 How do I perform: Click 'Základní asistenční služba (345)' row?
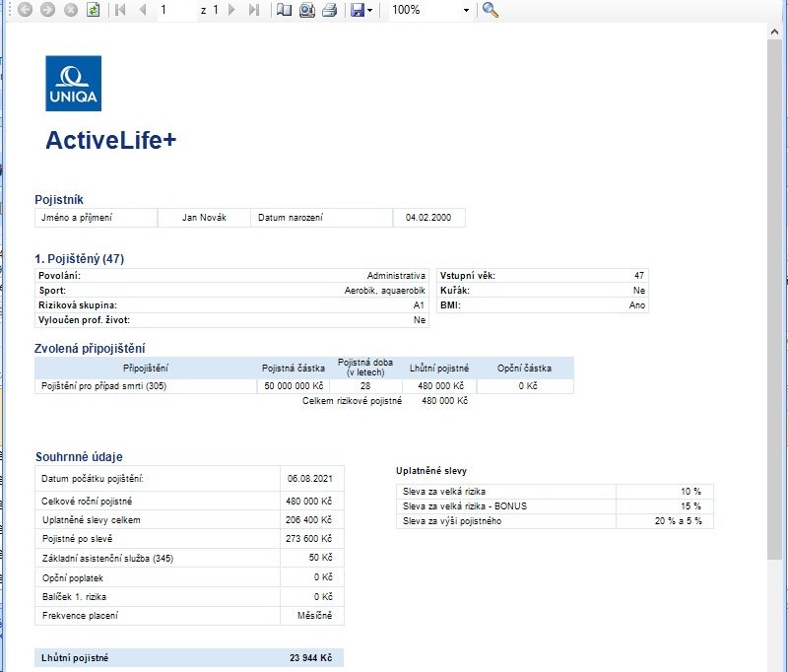(189, 558)
